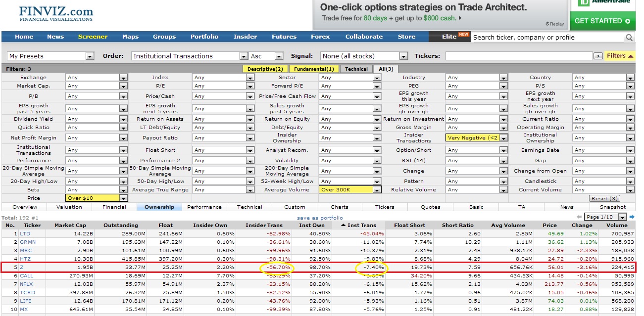
Task: Open the Maps section in navigation
Action: click(x=130, y=36)
